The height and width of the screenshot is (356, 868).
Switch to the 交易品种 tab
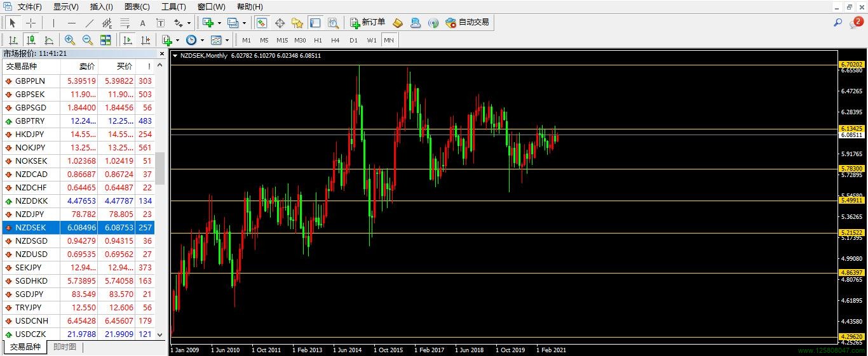[x=25, y=347]
